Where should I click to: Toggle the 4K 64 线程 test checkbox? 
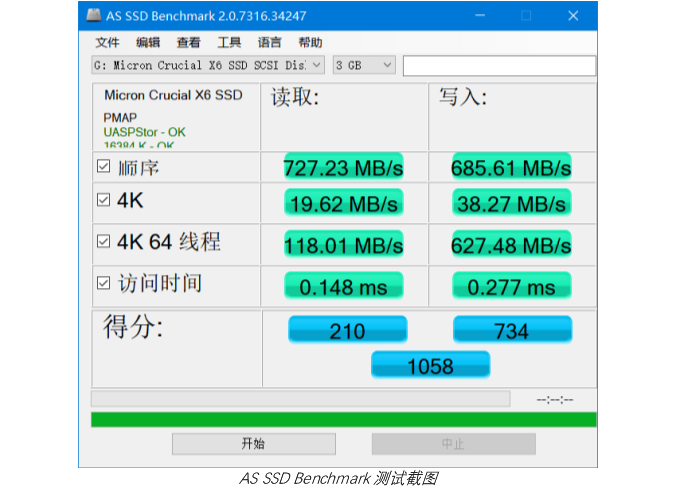coord(103,241)
